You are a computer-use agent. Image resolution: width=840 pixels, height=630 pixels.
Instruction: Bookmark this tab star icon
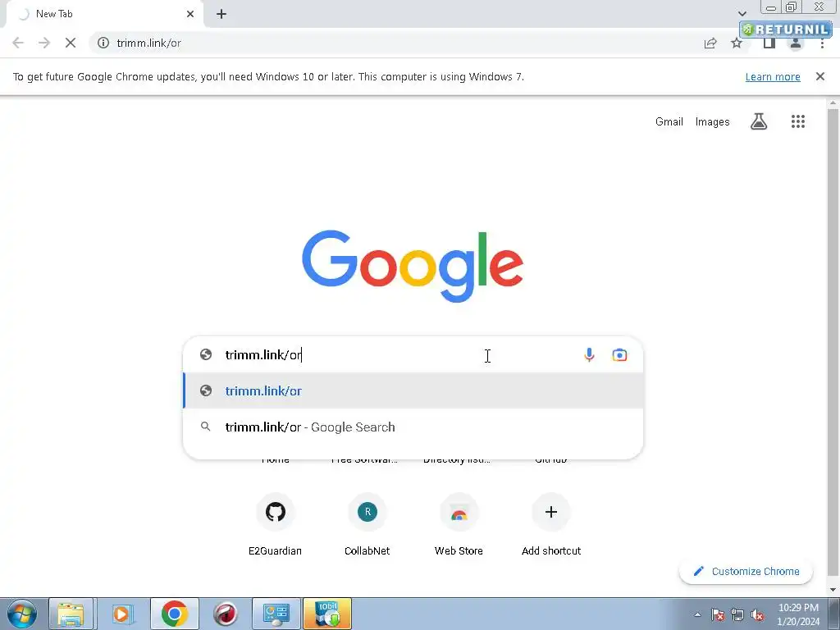click(737, 43)
